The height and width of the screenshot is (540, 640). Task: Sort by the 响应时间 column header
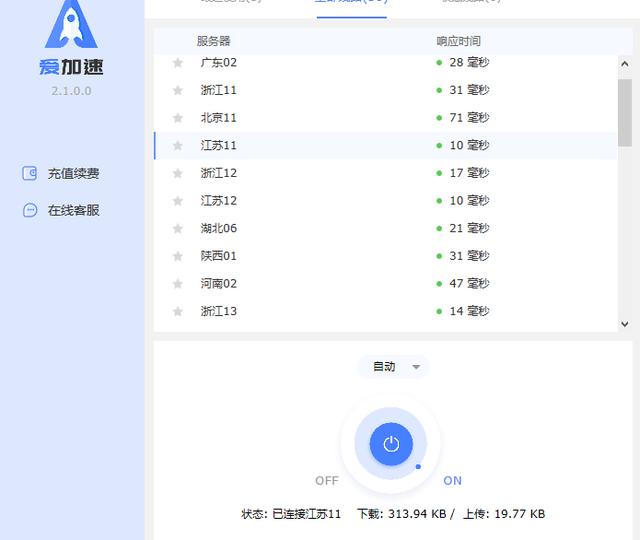[458, 41]
